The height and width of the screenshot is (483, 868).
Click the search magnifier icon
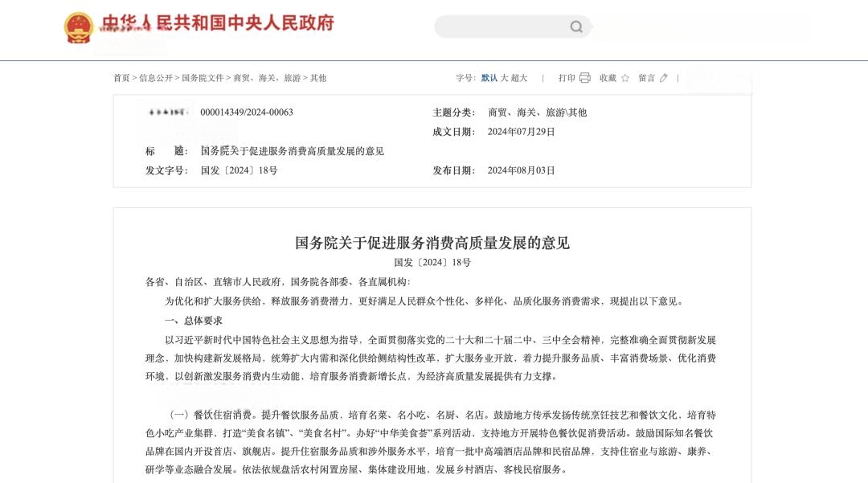pyautogui.click(x=576, y=27)
